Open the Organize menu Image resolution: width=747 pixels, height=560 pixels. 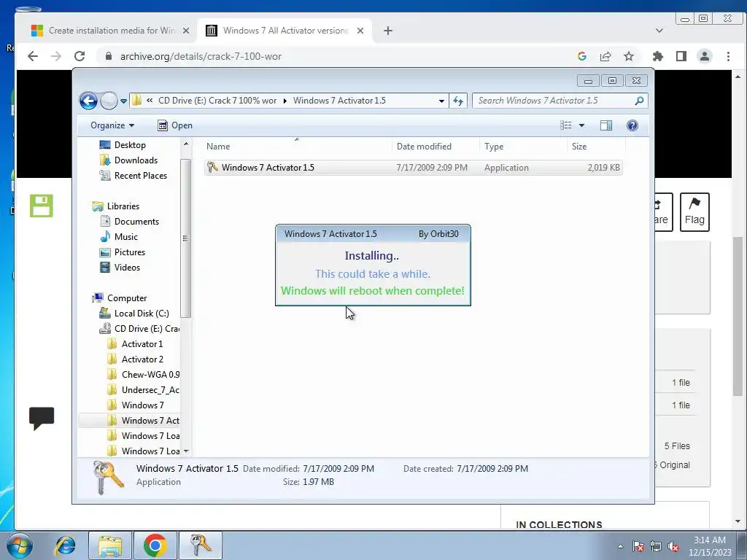tap(112, 125)
